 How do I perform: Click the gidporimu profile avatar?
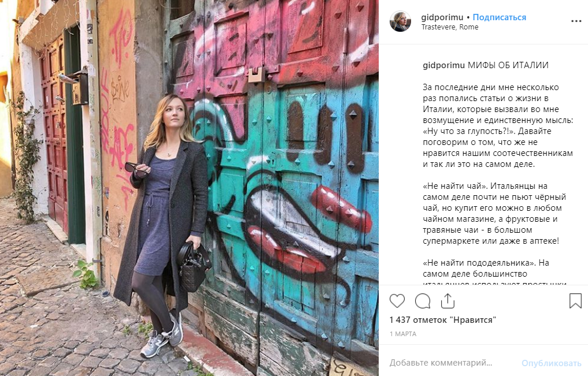click(400, 21)
